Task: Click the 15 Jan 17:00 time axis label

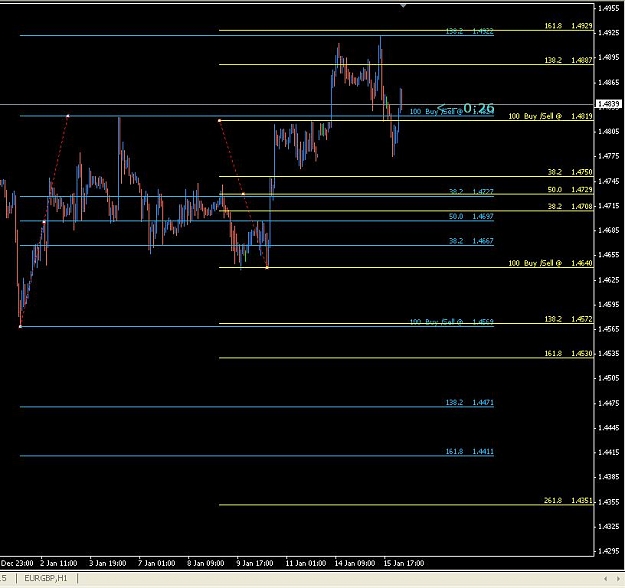Action: tap(404, 563)
